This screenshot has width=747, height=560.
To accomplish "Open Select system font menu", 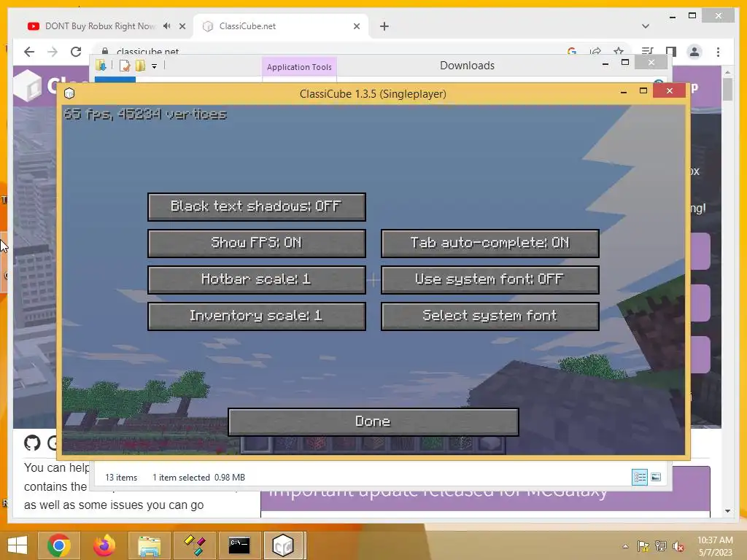I will pos(489,316).
